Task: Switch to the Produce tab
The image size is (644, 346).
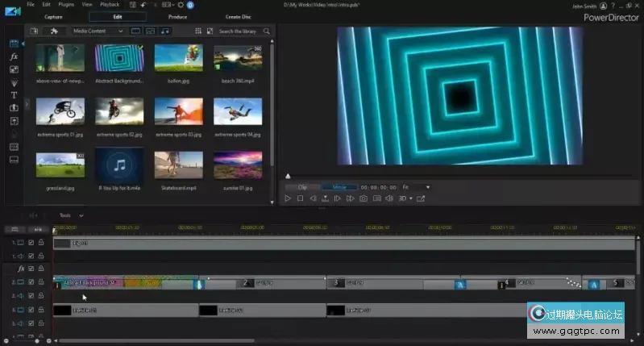Action: coord(177,16)
